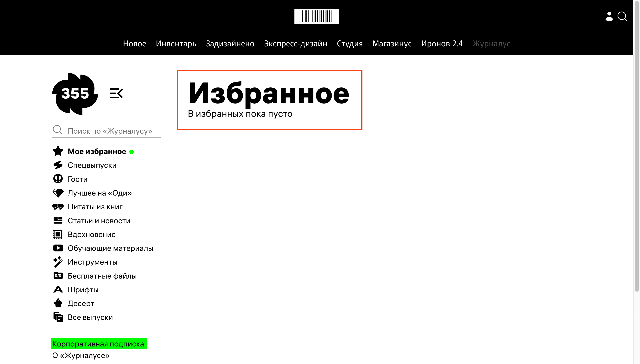
Task: Click the cupcake icon for Десерт
Action: pos(58,303)
